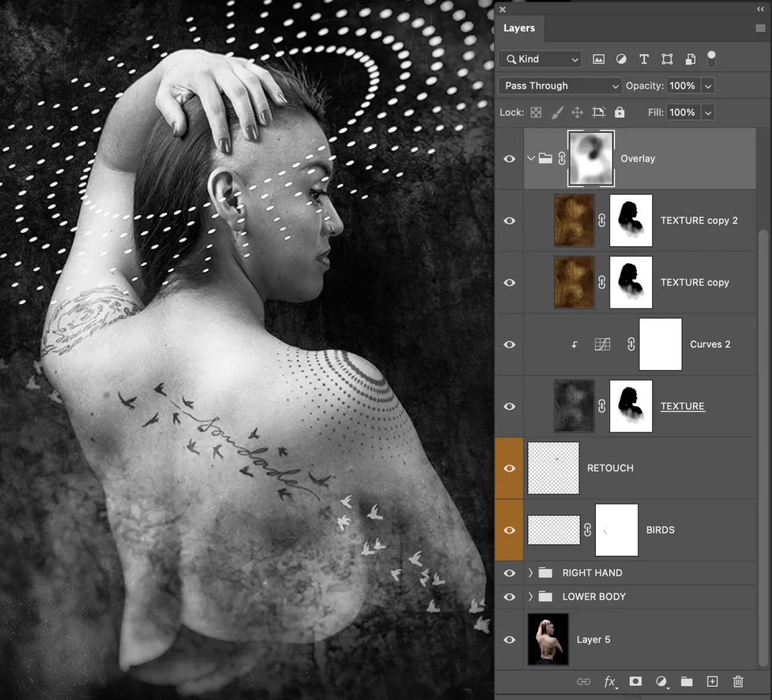Filter for adjustment layers

coord(621,59)
